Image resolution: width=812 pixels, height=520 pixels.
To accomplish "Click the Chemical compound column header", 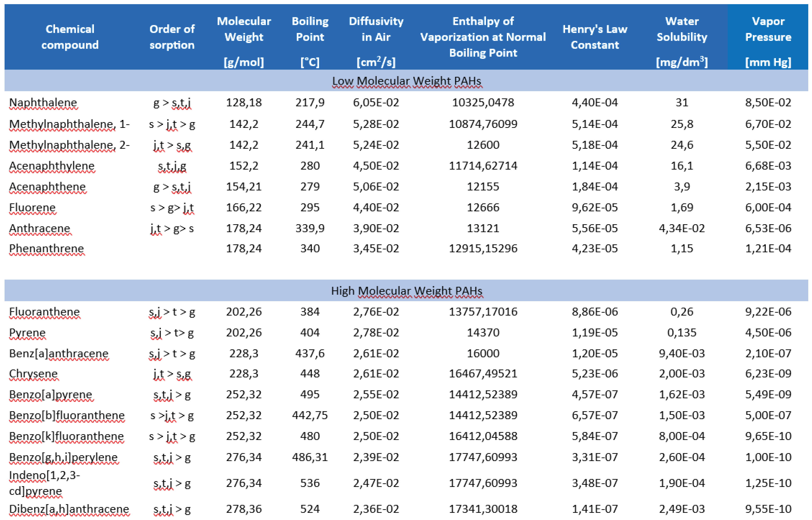I will (x=70, y=37).
